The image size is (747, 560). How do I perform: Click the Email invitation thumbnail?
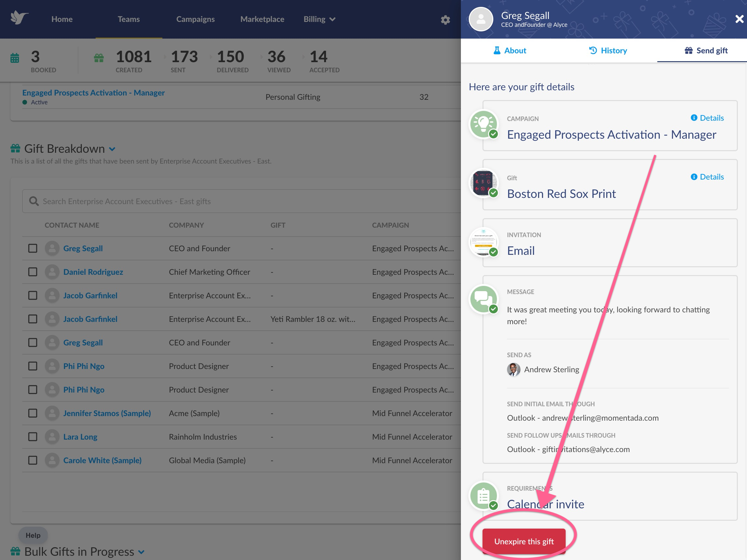(x=483, y=242)
